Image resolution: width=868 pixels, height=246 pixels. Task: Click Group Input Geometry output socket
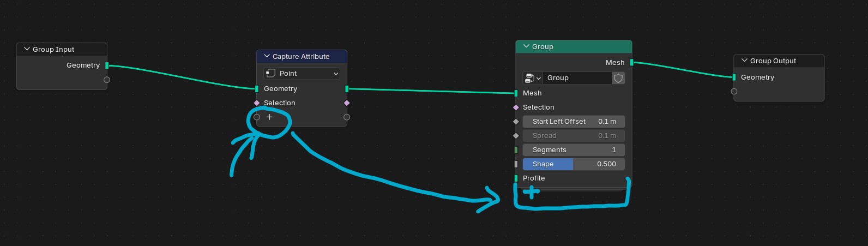click(107, 65)
